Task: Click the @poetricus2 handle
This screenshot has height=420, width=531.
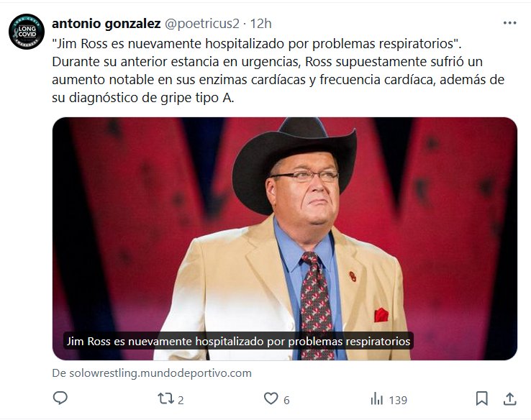Action: [x=204, y=24]
